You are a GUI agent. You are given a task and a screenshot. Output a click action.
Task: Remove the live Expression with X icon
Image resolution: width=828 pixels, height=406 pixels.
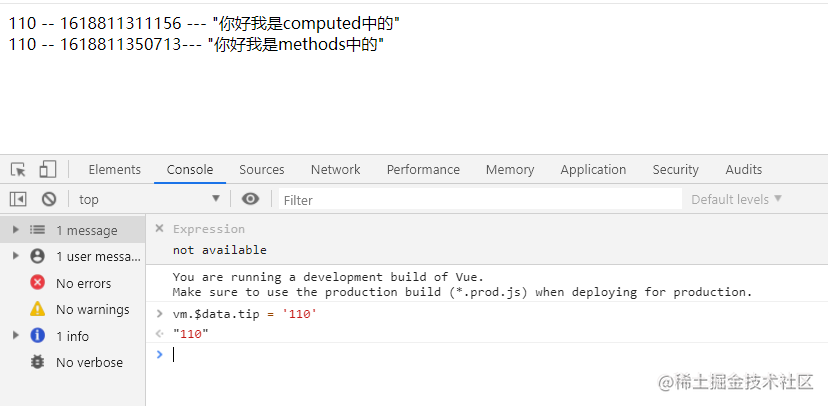159,228
